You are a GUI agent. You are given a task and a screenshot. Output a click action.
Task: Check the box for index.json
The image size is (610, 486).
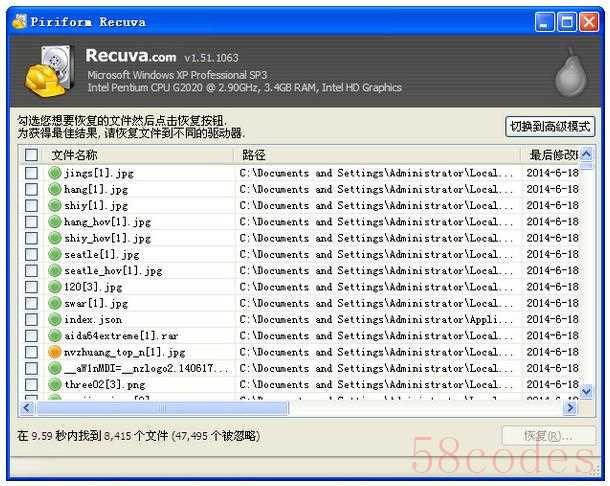coord(31,319)
